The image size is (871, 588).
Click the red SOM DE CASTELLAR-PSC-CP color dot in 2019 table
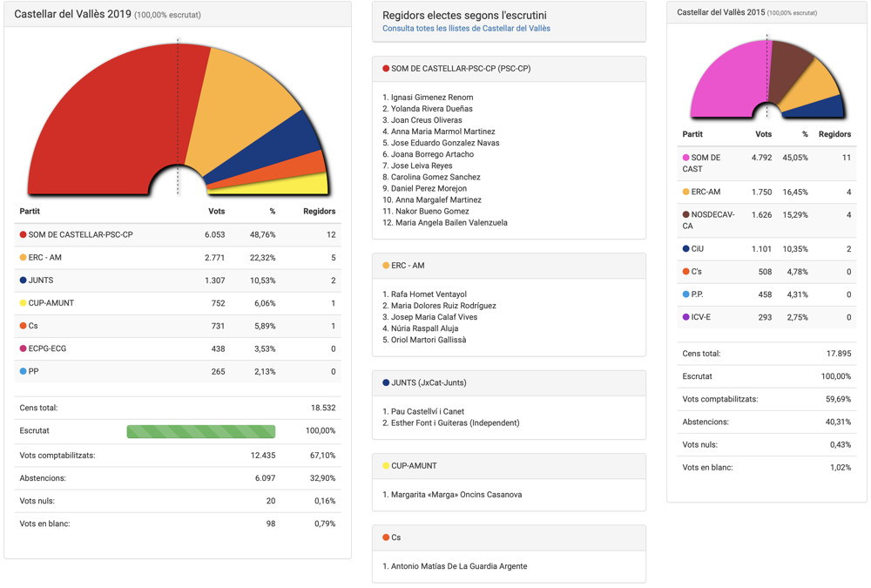(x=23, y=234)
